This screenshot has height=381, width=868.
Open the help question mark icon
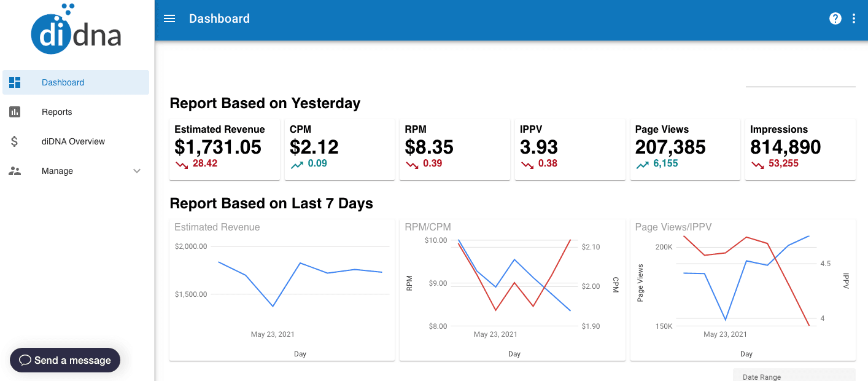click(835, 18)
